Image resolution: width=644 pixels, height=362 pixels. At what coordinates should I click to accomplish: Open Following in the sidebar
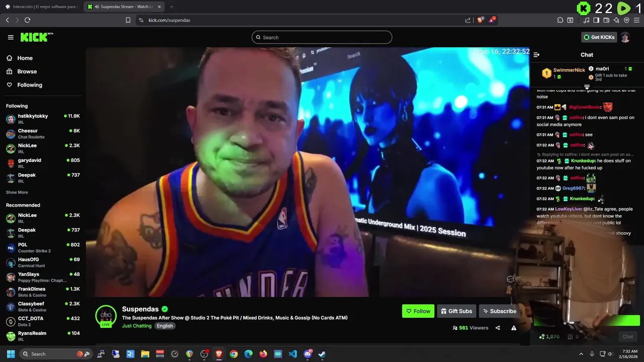(x=30, y=85)
